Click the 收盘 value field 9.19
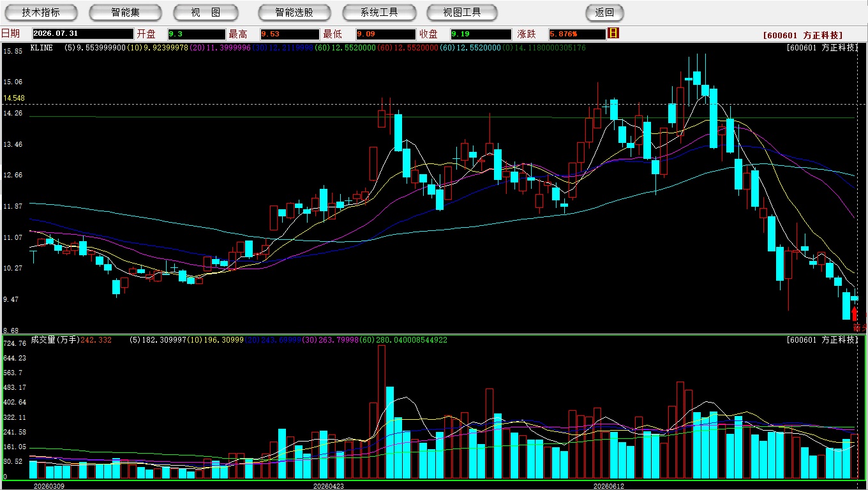This screenshot has width=868, height=490. (x=481, y=34)
